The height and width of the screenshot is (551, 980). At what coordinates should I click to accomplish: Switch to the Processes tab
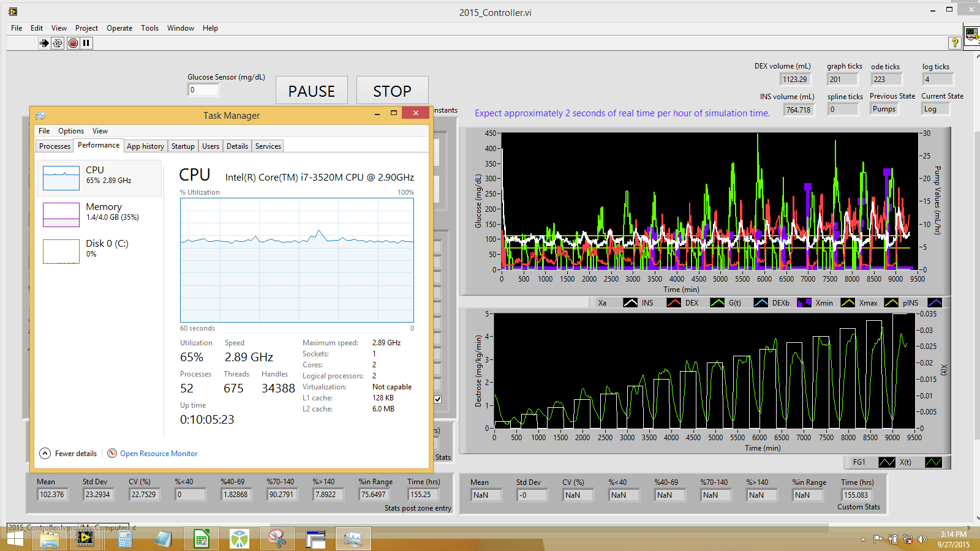(x=55, y=146)
